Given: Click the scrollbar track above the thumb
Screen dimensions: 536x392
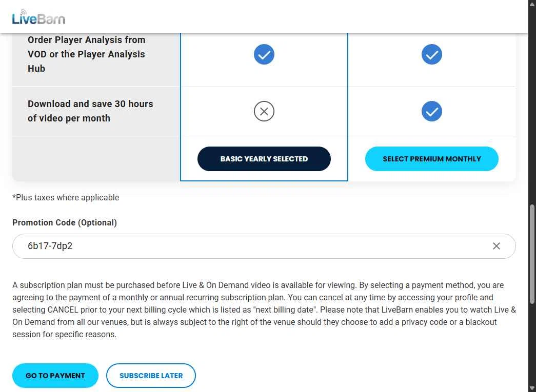Looking at the screenshot, I should (532, 102).
